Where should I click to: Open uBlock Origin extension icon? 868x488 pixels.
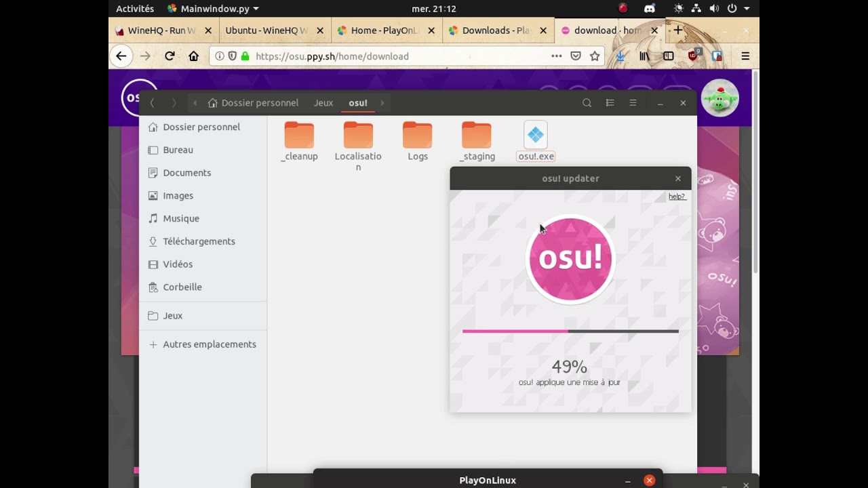(693, 56)
